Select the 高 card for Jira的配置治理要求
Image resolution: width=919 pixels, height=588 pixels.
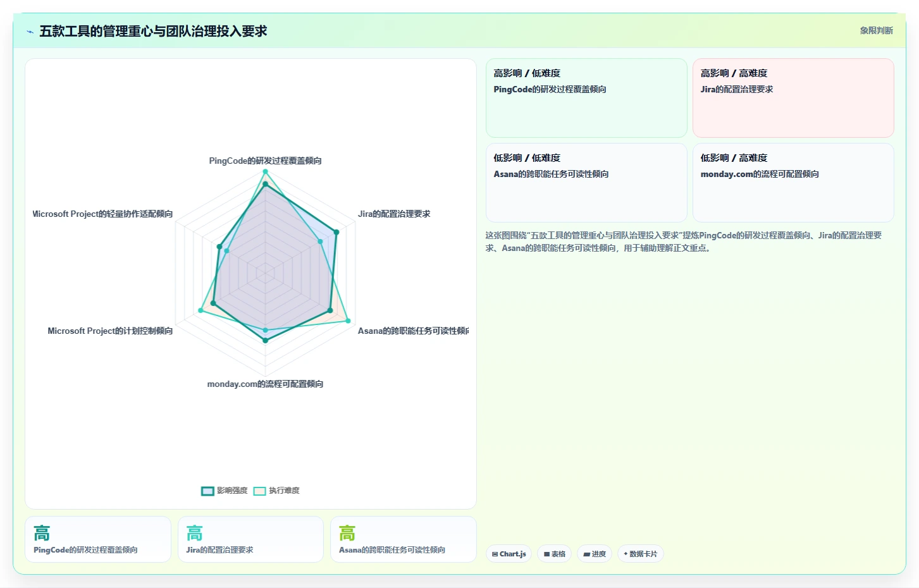click(x=250, y=539)
